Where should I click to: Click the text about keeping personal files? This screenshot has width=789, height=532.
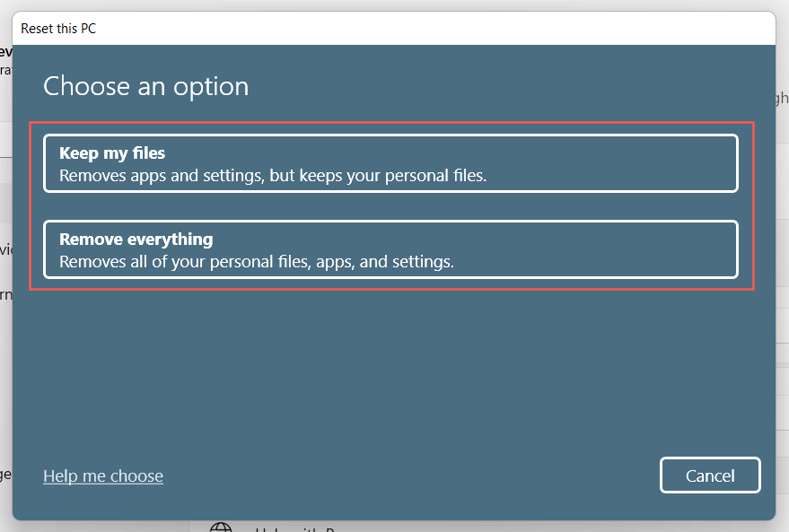coord(273,176)
